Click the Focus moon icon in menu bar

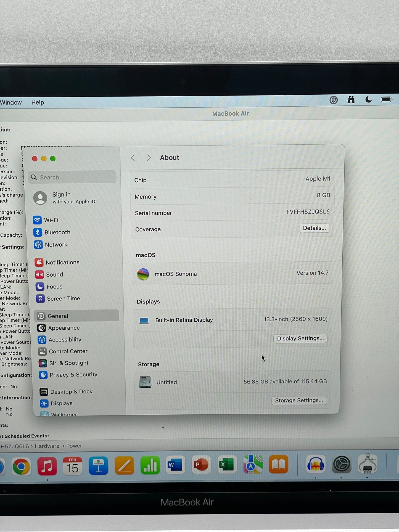[x=368, y=99]
